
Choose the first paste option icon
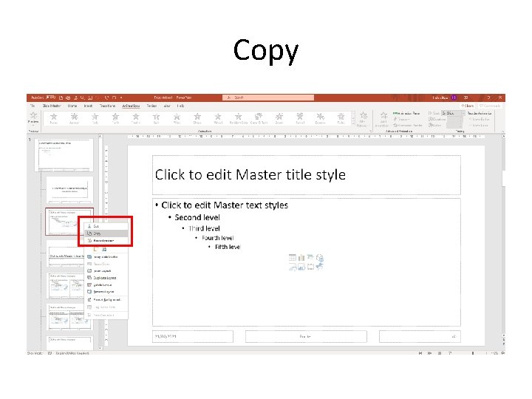[x=96, y=249]
